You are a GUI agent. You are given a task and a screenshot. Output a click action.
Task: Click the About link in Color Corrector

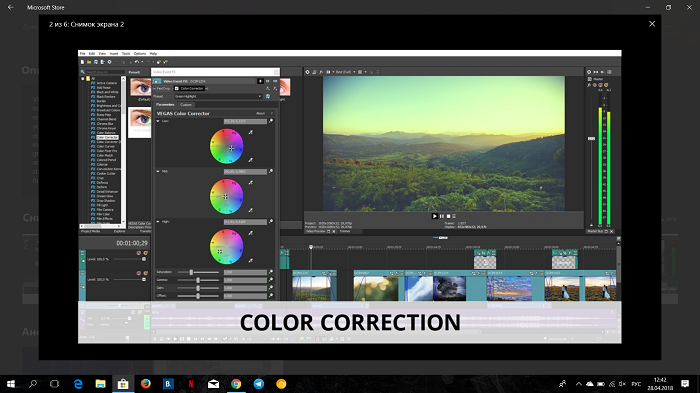pos(260,113)
